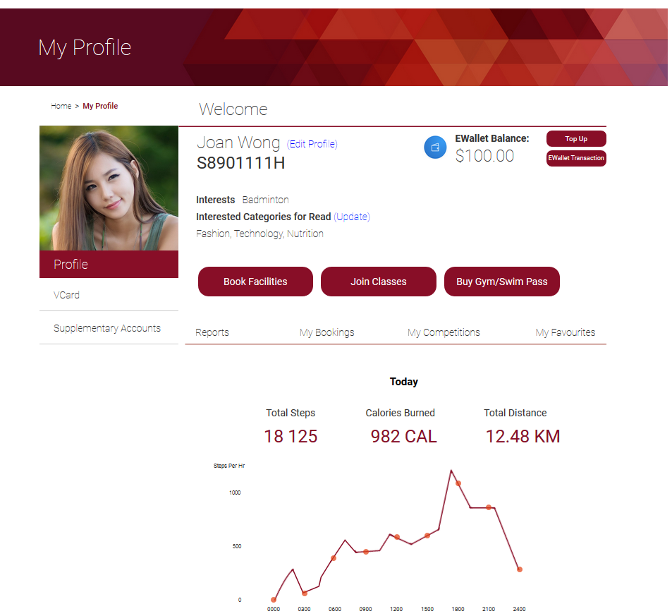
Task: Click the 2400 data point on steps chart
Action: (x=520, y=569)
